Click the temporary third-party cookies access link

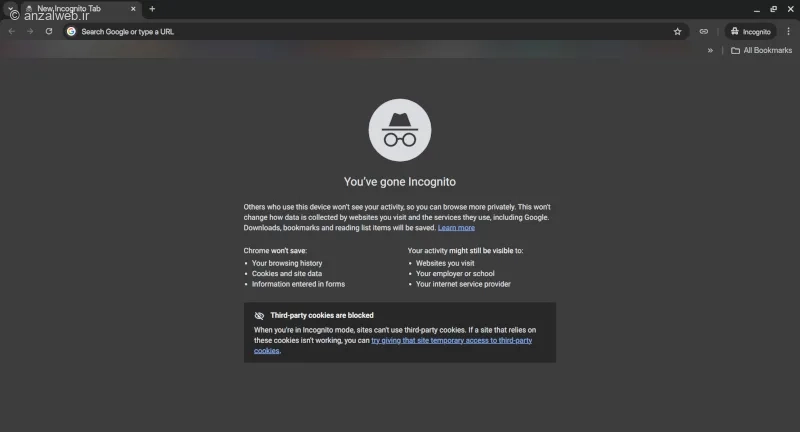pyautogui.click(x=451, y=341)
